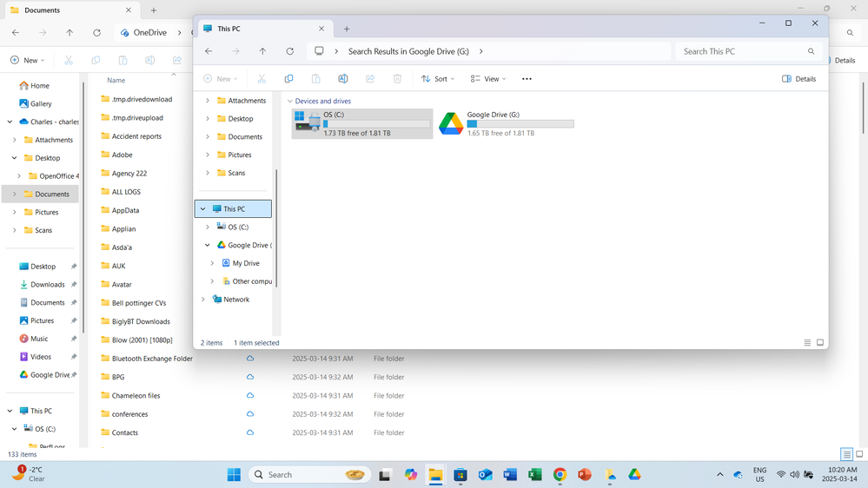Image resolution: width=868 pixels, height=488 pixels.
Task: Go back in This PC window
Action: (x=209, y=51)
